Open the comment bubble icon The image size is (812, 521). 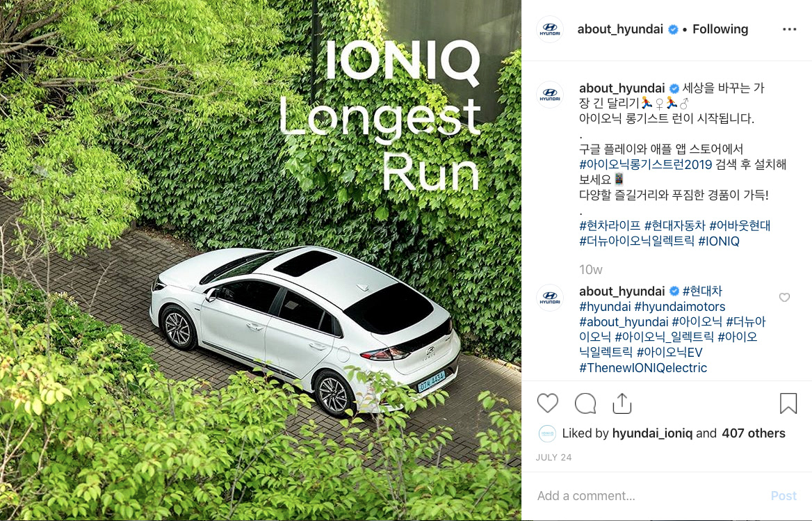click(585, 403)
